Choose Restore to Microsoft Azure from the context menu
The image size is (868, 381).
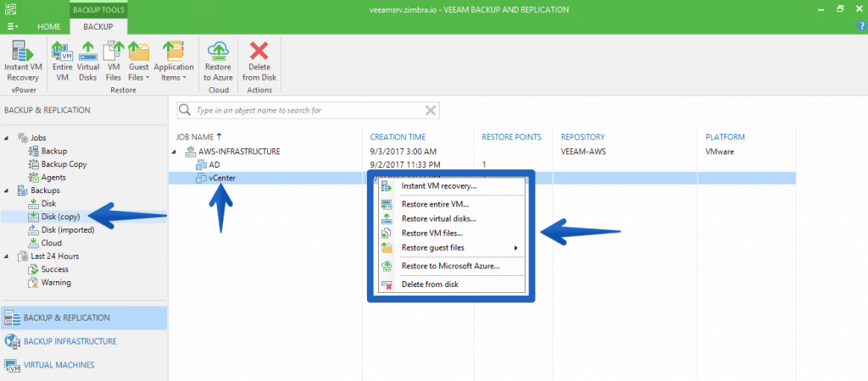point(450,266)
